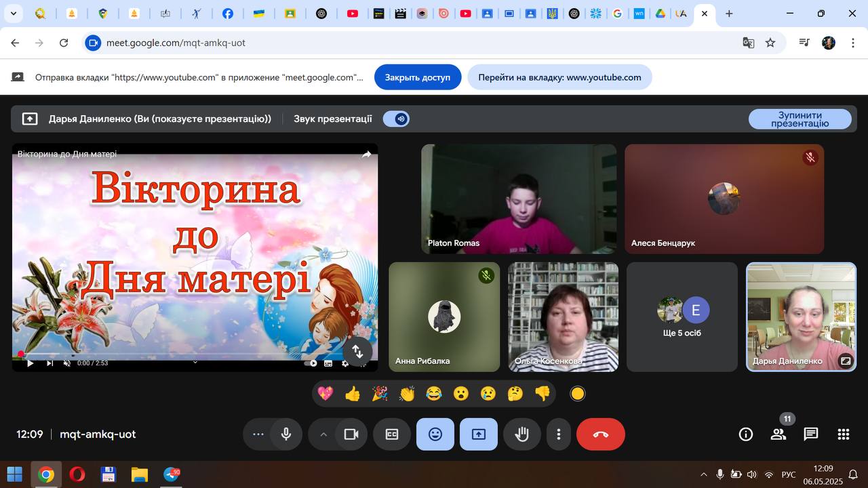868x488 pixels.
Task: Show the participants list
Action: (x=778, y=434)
